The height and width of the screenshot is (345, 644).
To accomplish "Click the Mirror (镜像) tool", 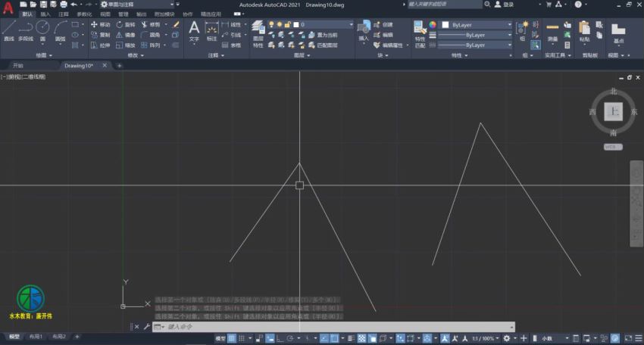I will 125,35.
